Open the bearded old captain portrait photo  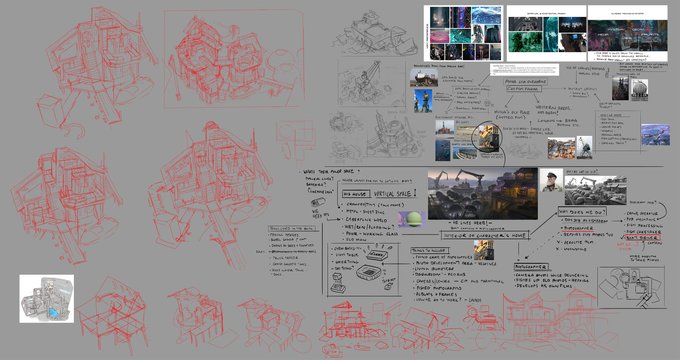point(551,180)
